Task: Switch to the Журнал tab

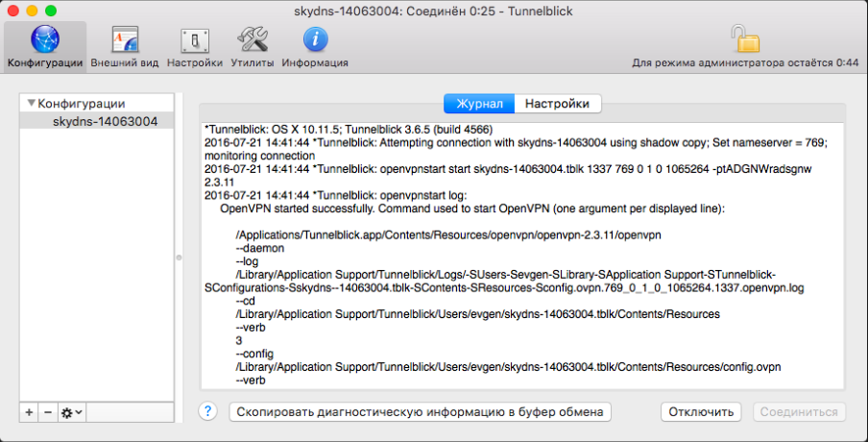Action: (x=479, y=104)
